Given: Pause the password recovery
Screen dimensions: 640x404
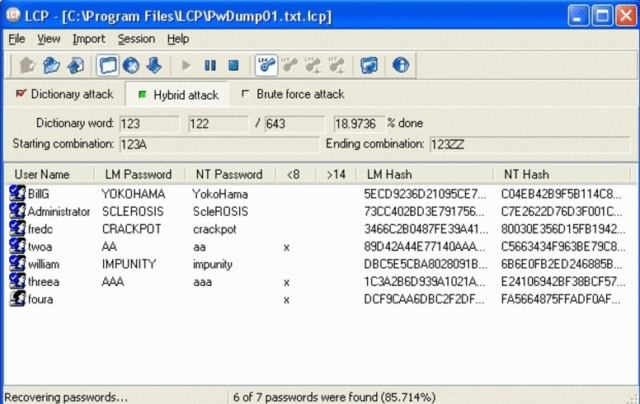Looking at the screenshot, I should point(210,65).
